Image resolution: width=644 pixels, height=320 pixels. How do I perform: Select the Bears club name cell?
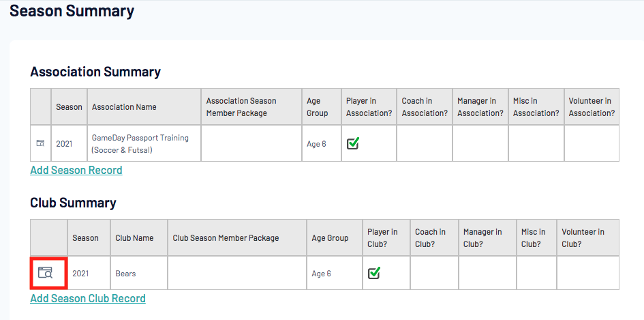[125, 274]
